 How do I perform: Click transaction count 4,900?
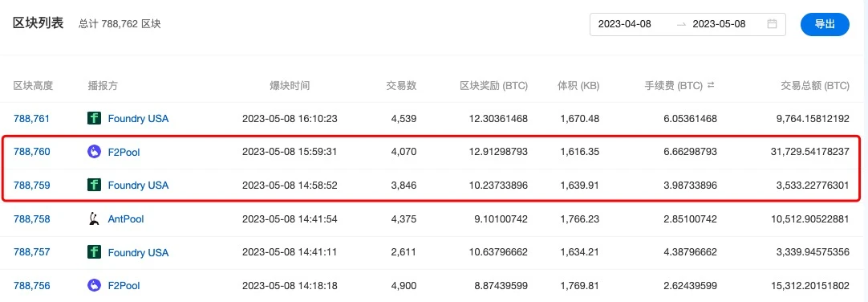click(x=404, y=286)
